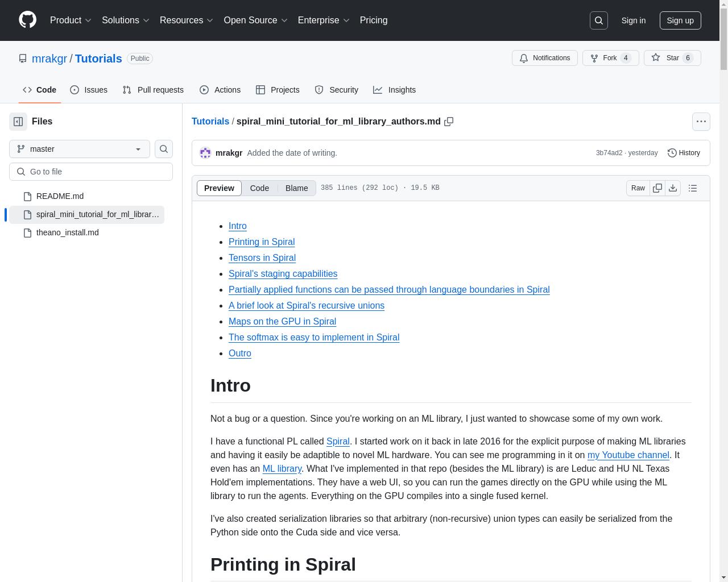Copy the file path icon
Viewport: 728px width, 582px height.
coord(449,122)
